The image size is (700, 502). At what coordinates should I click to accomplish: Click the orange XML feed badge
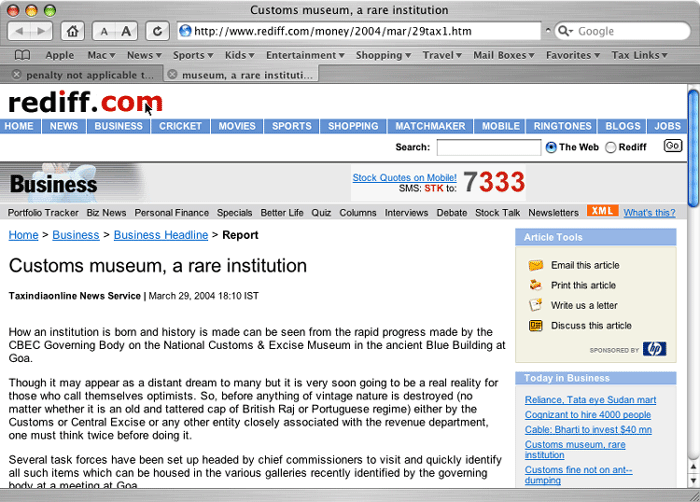click(602, 211)
